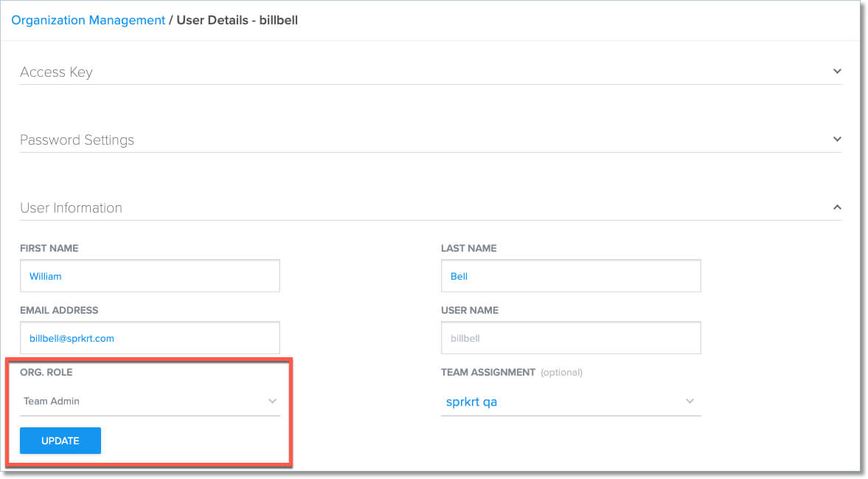868x479 pixels.
Task: Click the LAST NAME input field
Action: click(571, 275)
